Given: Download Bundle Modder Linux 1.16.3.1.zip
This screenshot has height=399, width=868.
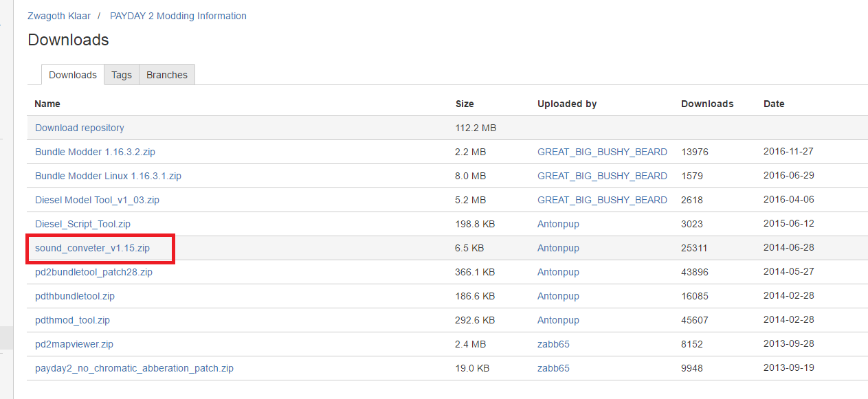Looking at the screenshot, I should point(108,176).
